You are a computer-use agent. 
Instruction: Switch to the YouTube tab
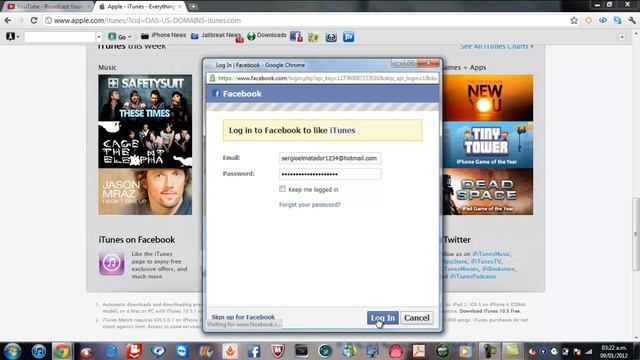tap(47, 7)
